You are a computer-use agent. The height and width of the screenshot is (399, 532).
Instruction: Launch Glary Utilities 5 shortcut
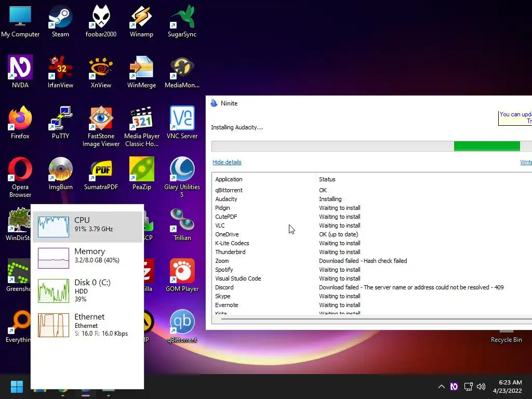coord(182,178)
